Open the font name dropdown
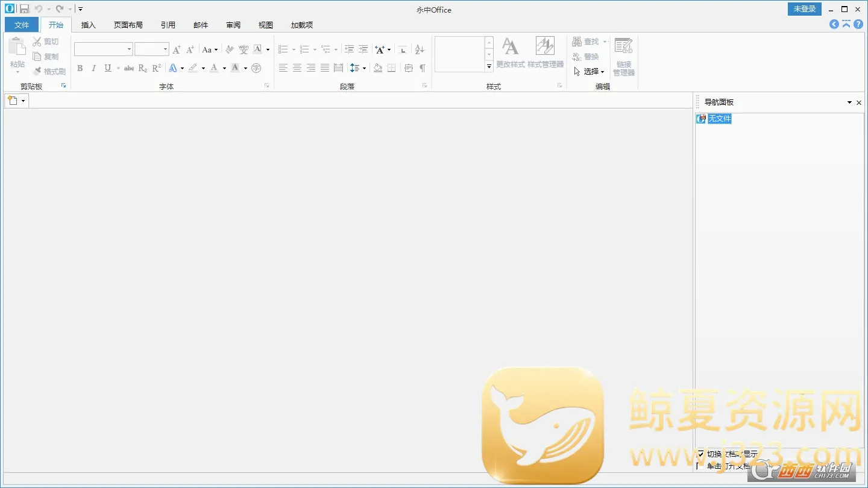This screenshot has width=868, height=488. 129,49
